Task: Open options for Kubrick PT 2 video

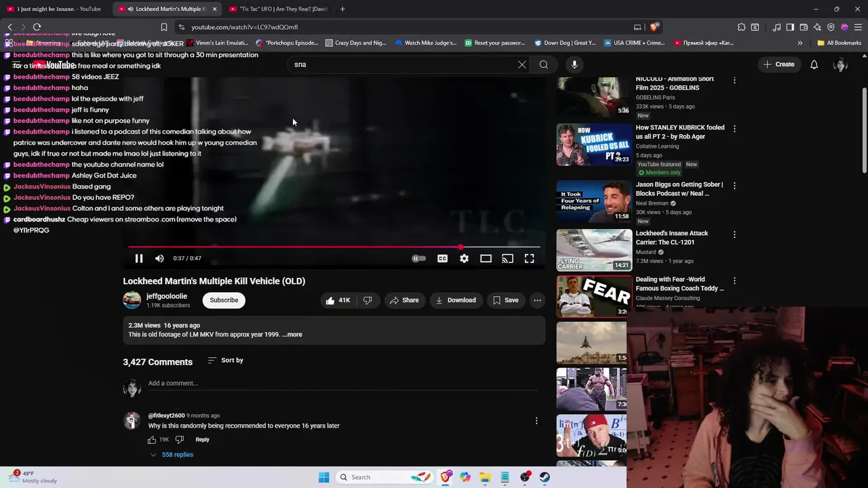Action: point(734,129)
